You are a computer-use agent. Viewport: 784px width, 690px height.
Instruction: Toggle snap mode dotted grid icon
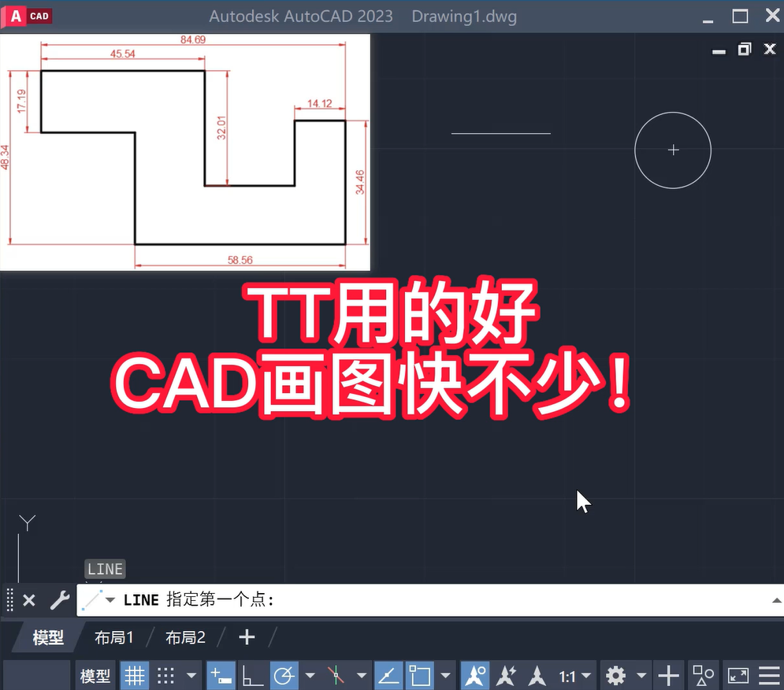pyautogui.click(x=165, y=676)
